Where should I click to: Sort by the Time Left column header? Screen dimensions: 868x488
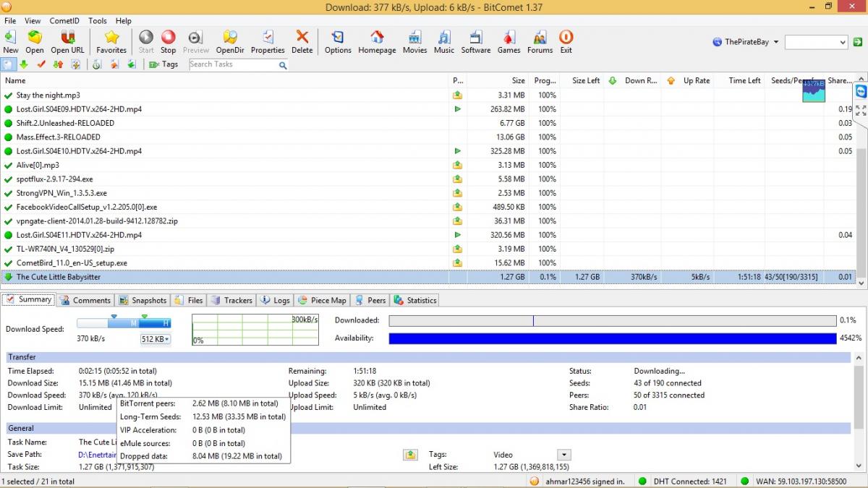point(739,81)
